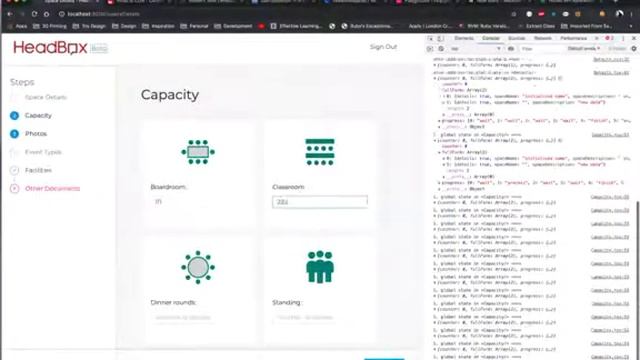
Task: Open the Effective Learning bookmark
Action: click(297, 26)
